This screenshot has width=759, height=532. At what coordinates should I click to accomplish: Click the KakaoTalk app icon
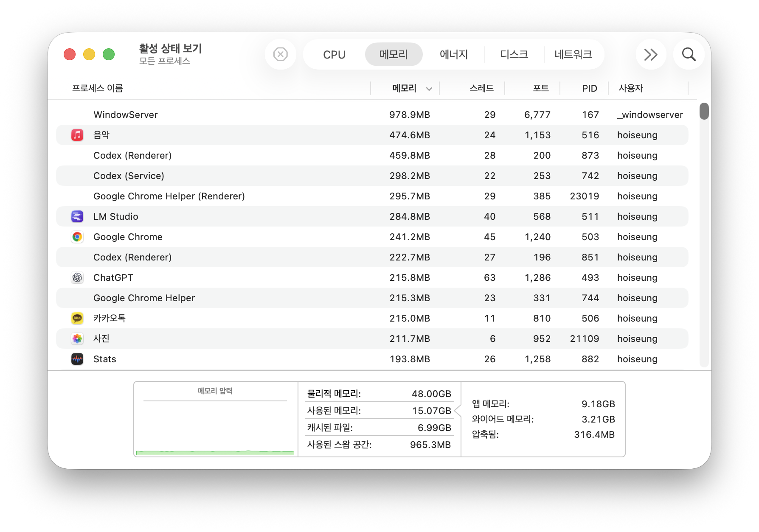pos(77,318)
